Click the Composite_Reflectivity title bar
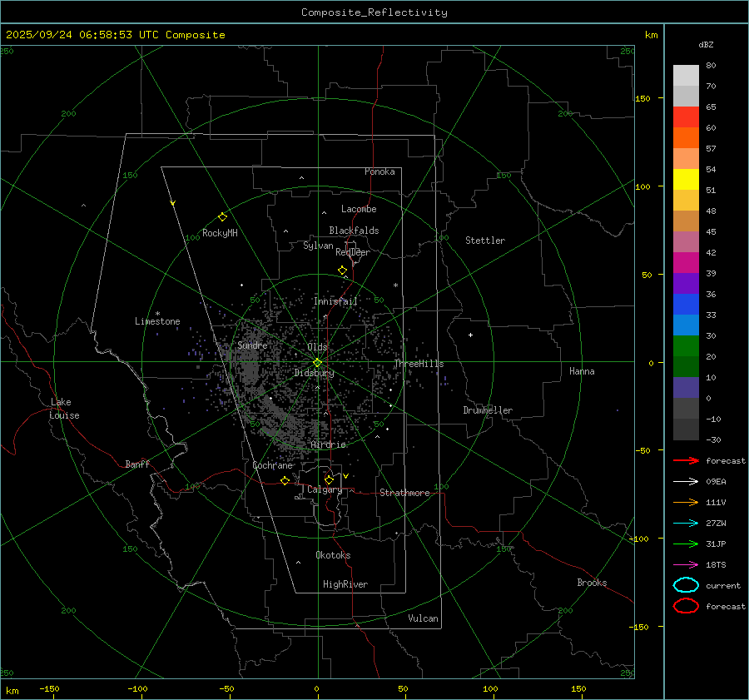This screenshot has height=700, width=749. pos(374,12)
